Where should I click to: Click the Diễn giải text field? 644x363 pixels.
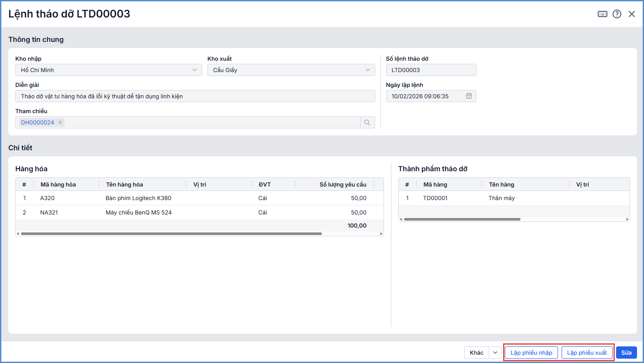[x=195, y=96]
